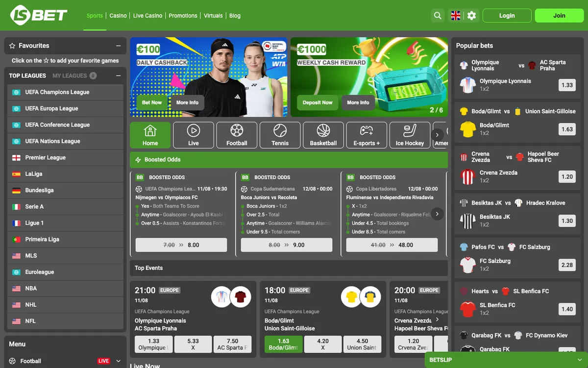
Task: Open UEFA Europa League
Action: pyautogui.click(x=65, y=108)
